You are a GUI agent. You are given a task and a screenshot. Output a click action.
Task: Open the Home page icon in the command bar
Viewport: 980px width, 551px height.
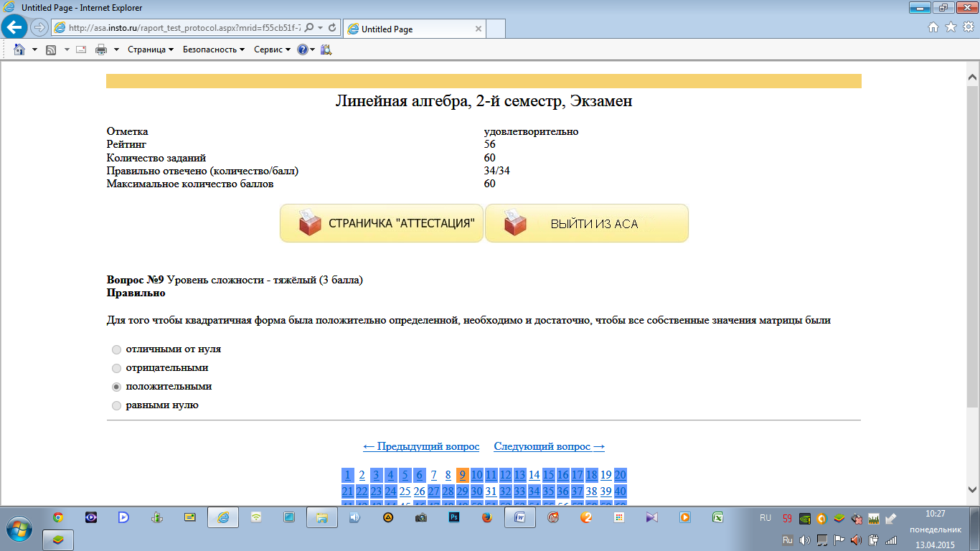point(19,50)
